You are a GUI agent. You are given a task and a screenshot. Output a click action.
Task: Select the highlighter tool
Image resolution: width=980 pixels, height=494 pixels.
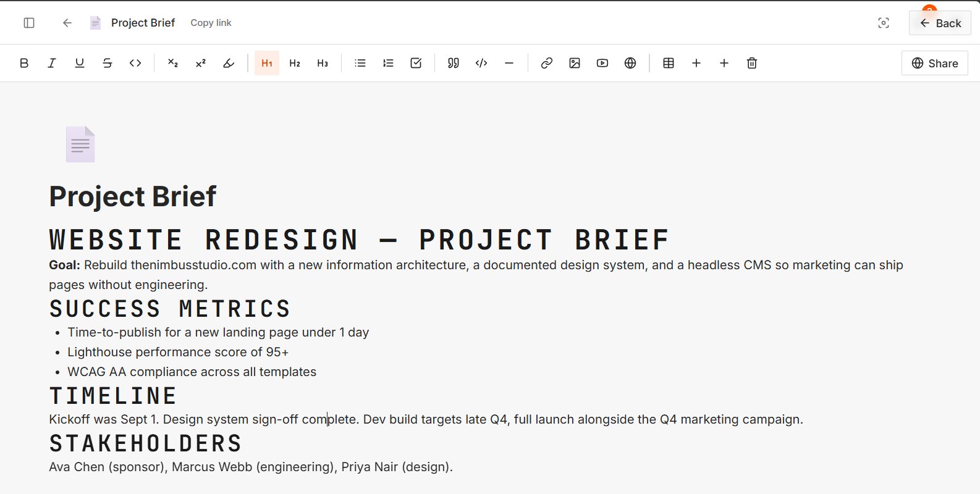pos(229,63)
